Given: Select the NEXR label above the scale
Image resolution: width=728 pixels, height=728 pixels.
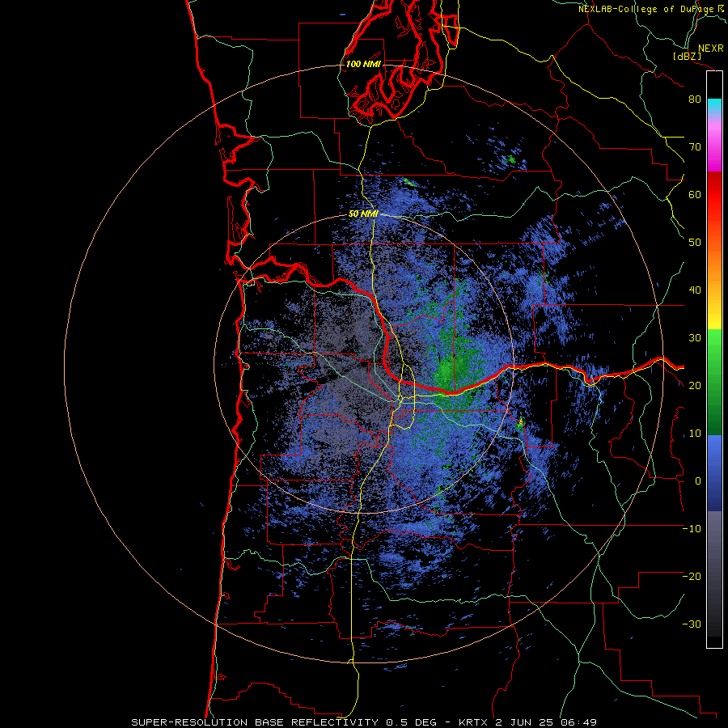Looking at the screenshot, I should (710, 49).
